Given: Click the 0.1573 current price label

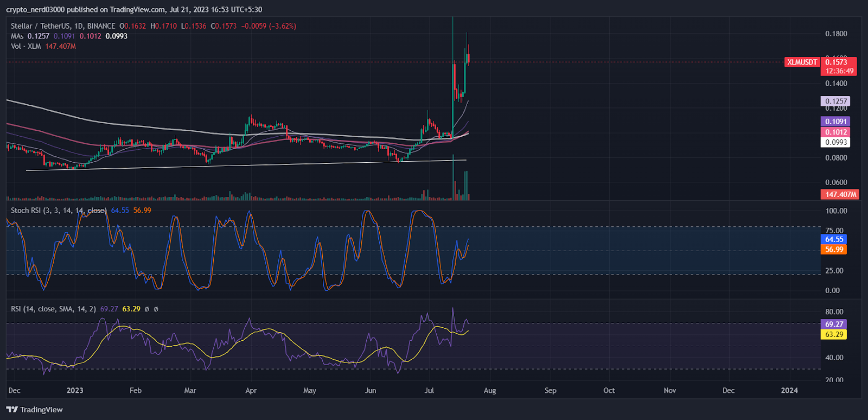Looking at the screenshot, I should (x=836, y=62).
